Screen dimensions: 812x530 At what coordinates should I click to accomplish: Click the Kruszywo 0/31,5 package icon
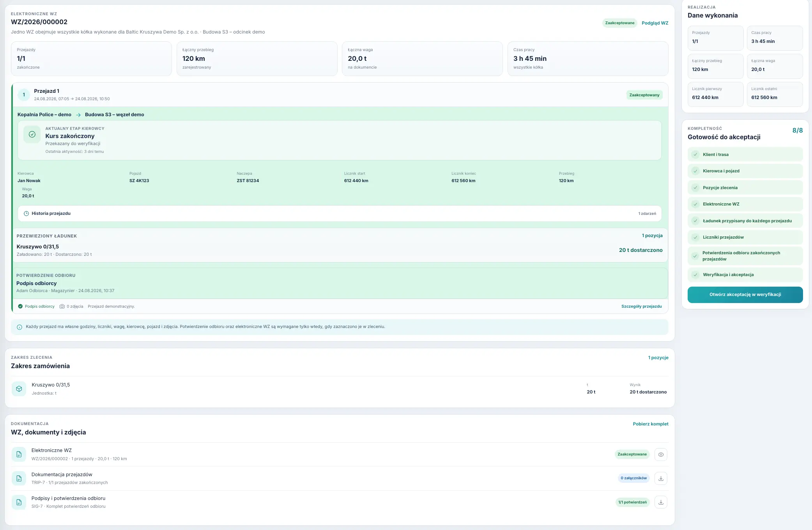pyautogui.click(x=19, y=389)
